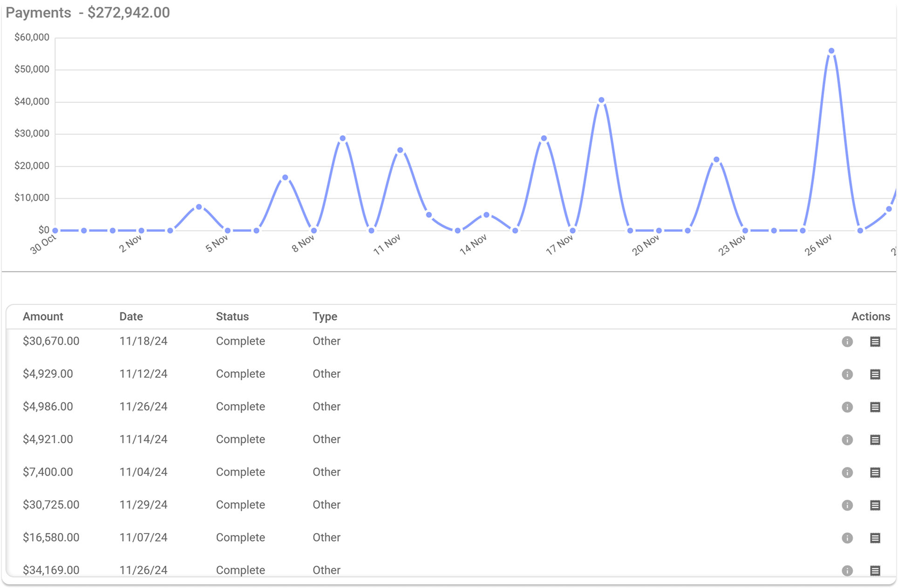Open details list icon on $4,929.00 row
898x588 pixels.
[875, 374]
